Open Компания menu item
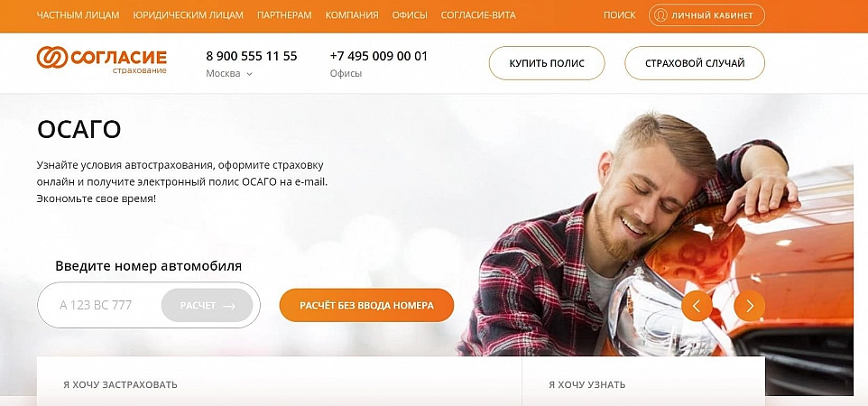Image resolution: width=868 pixels, height=406 pixels. click(352, 15)
